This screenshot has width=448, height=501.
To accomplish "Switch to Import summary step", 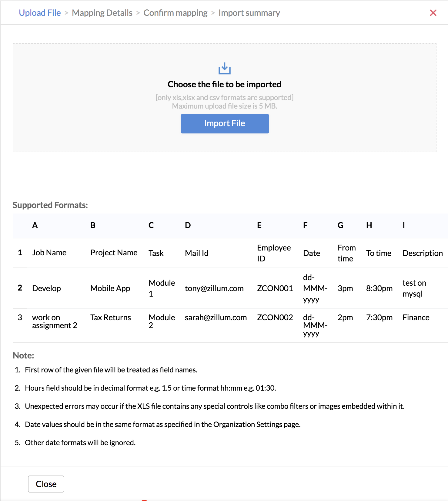I will pyautogui.click(x=249, y=13).
